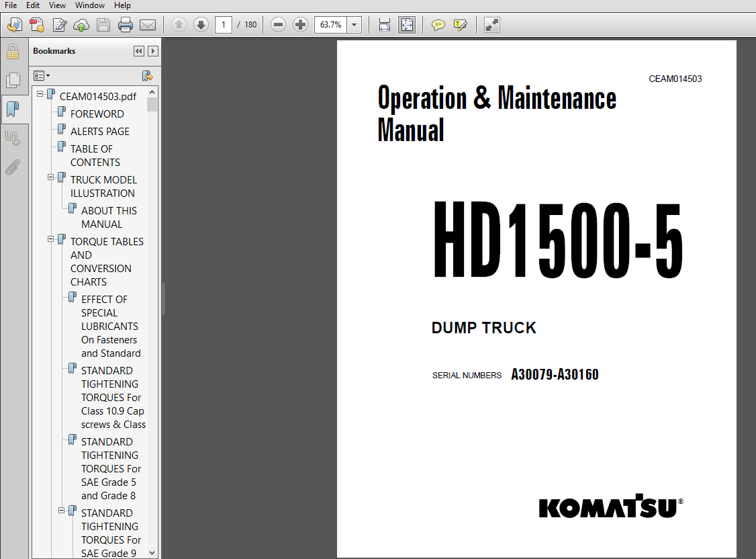The width and height of the screenshot is (756, 559).
Task: Select the CEAM014503.pdf bookmark label
Action: coord(98,97)
